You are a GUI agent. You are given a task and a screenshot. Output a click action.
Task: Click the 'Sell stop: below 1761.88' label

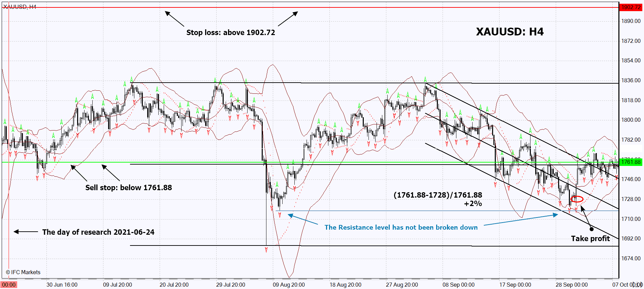coord(129,187)
